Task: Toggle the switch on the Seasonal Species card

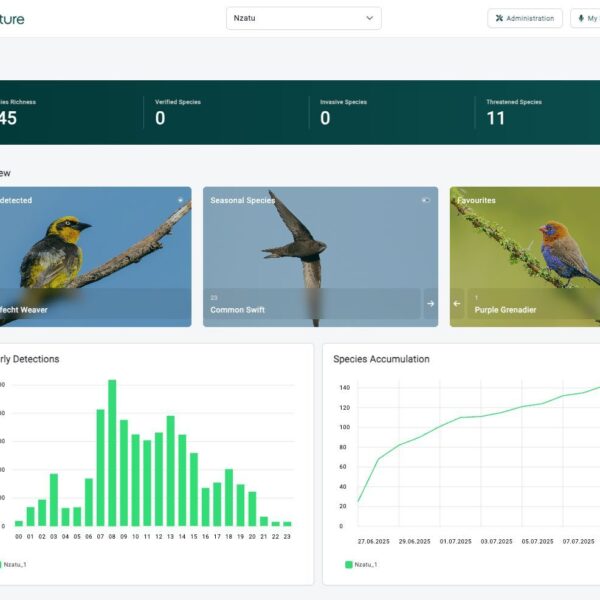Action: (426, 200)
